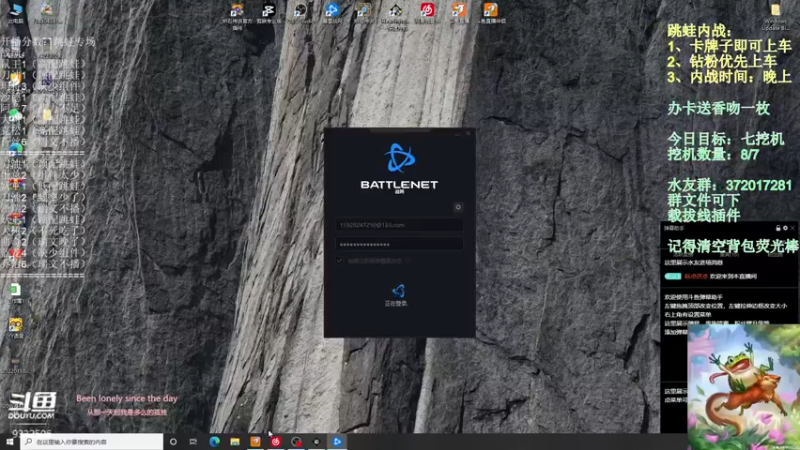
Task: Switch to the Battle.net taskbar button
Action: [x=337, y=442]
